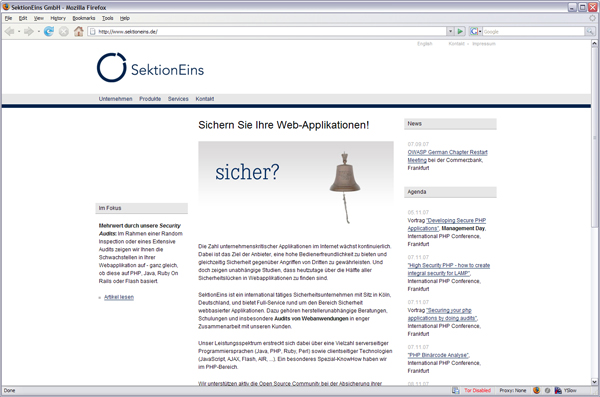Switch site language with the English link
This screenshot has height=397, width=600.
coord(424,44)
